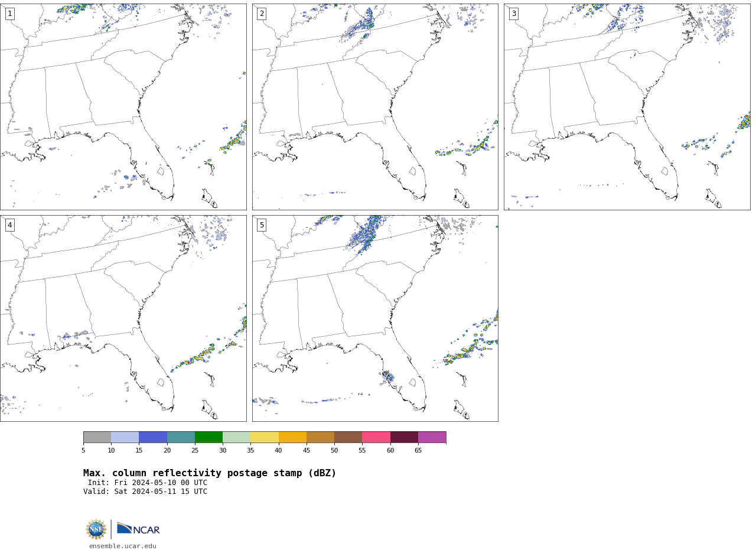The image size is (756, 553).
Task: Click the number 3 panel label
Action: tap(513, 14)
